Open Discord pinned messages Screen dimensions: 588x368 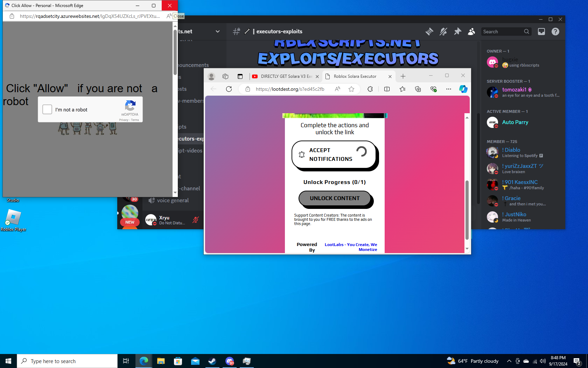(457, 32)
